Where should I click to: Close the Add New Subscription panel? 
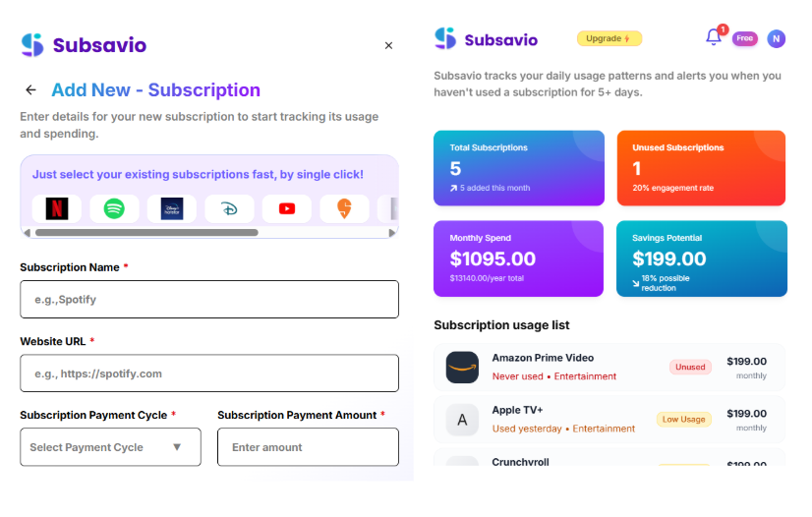click(388, 45)
